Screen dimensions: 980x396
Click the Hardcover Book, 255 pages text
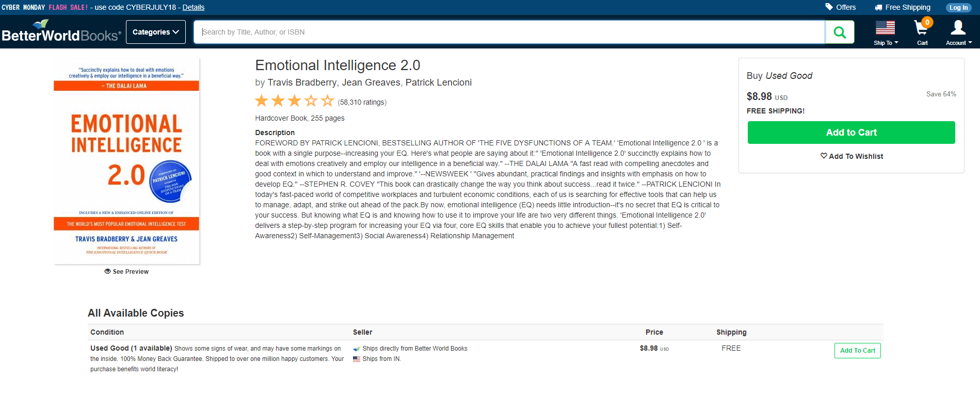click(x=300, y=118)
